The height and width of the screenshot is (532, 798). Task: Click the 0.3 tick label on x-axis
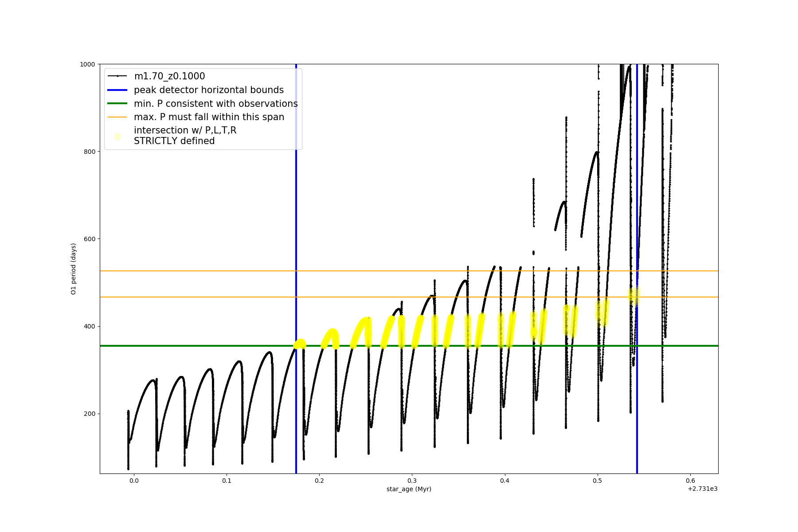pyautogui.click(x=412, y=481)
